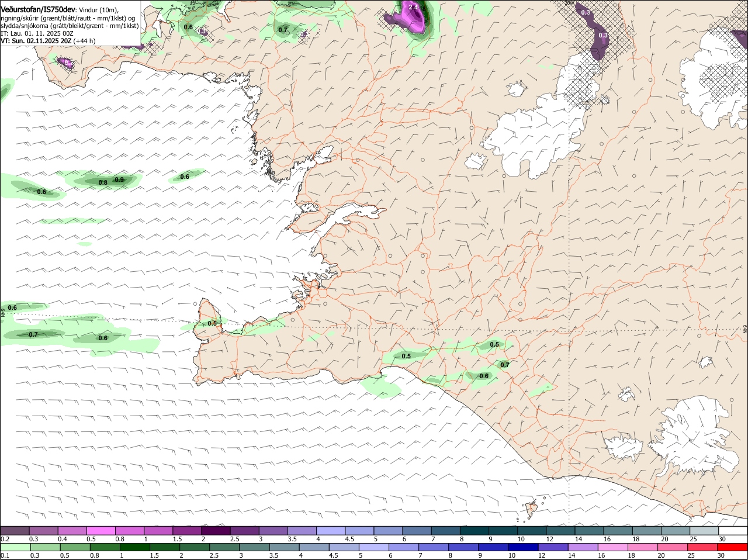Pick the 16 swatch in the upper legend row
748x560 pixels.
pos(618,530)
